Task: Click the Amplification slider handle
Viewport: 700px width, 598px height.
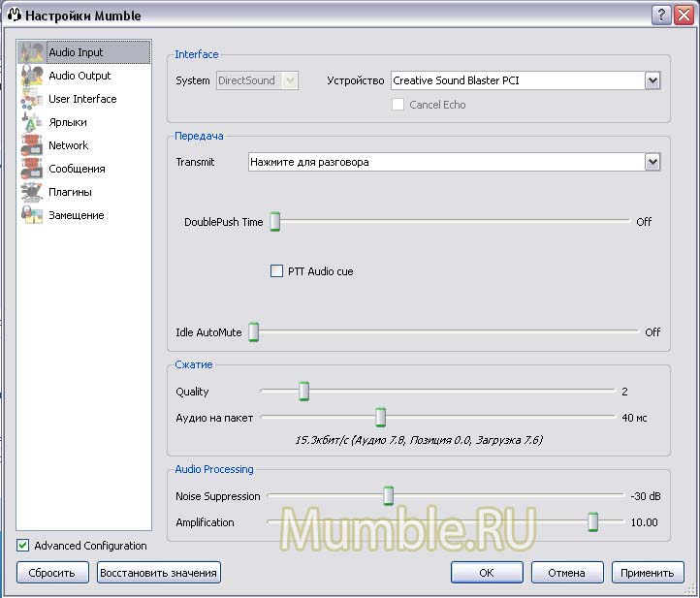Action: click(x=592, y=522)
